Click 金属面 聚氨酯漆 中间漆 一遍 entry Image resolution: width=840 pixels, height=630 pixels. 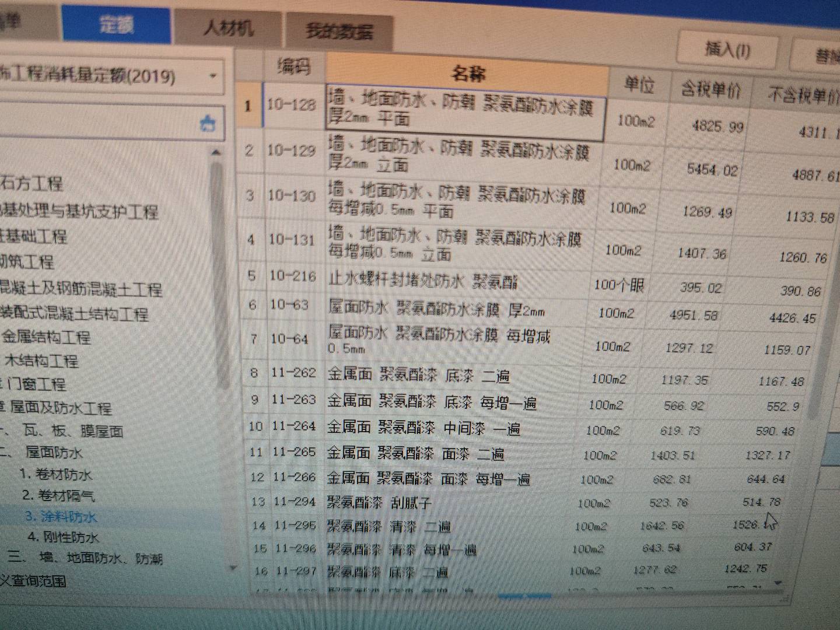(x=423, y=428)
